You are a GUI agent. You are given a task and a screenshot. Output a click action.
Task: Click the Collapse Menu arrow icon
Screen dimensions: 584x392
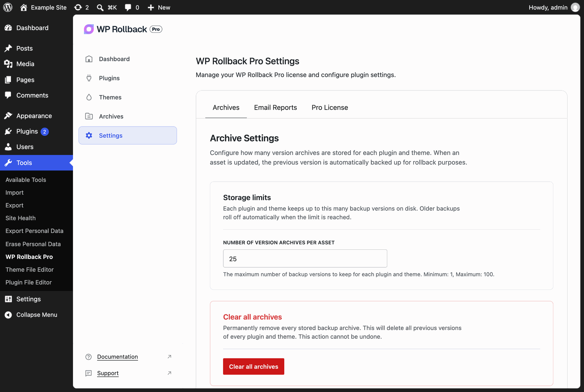click(x=8, y=315)
